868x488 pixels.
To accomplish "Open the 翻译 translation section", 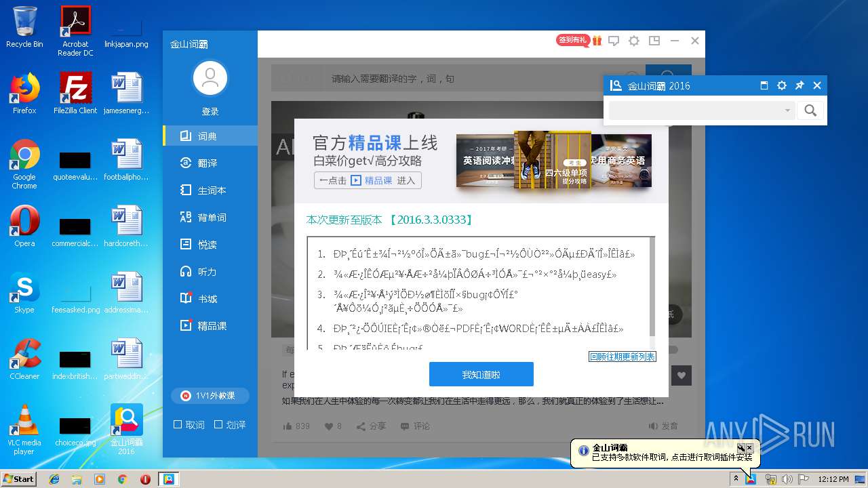I will [x=210, y=163].
